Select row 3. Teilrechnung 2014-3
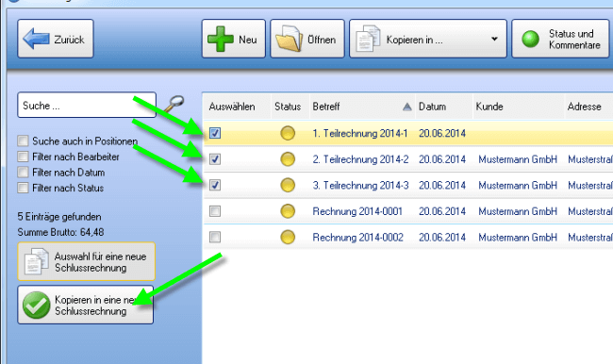The width and height of the screenshot is (613, 364). click(x=408, y=185)
